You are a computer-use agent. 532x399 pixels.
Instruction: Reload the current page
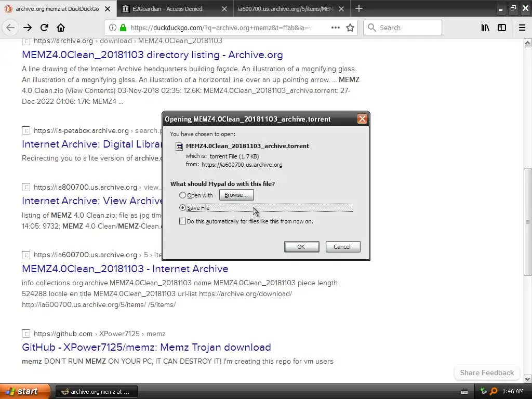[44, 28]
